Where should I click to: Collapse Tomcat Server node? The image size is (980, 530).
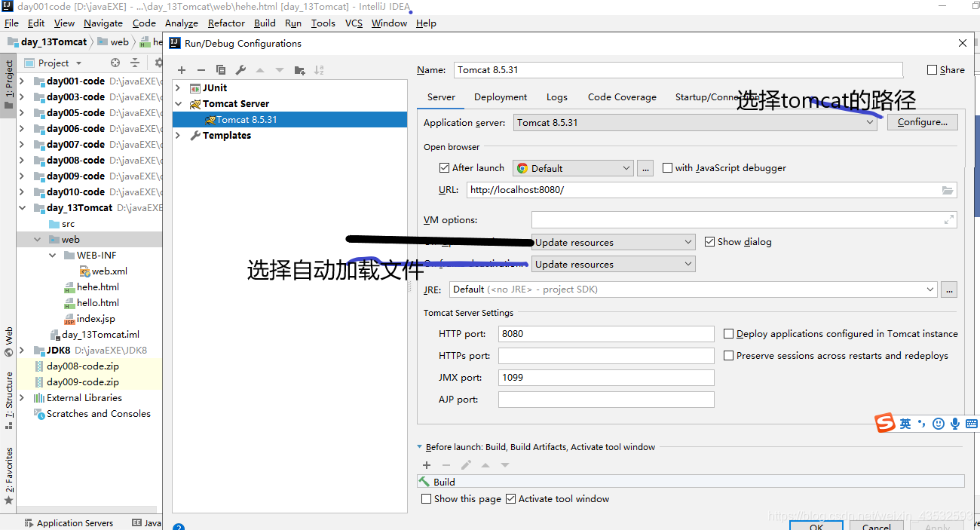179,104
